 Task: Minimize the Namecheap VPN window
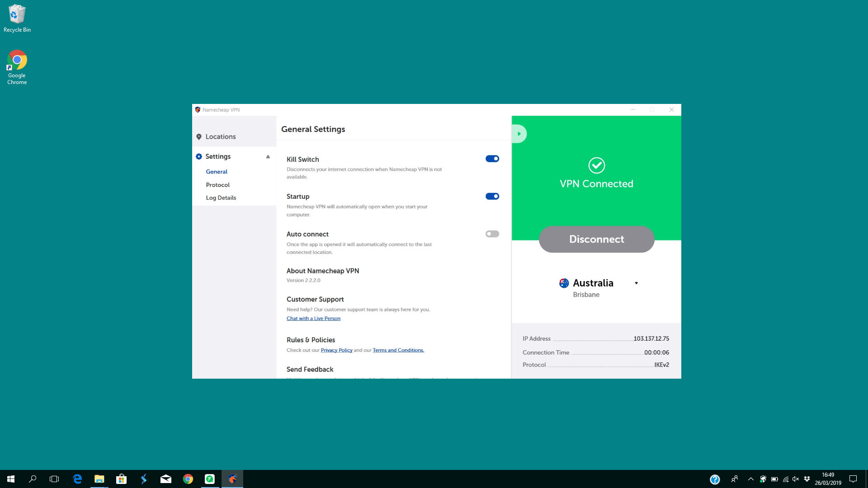tap(633, 110)
